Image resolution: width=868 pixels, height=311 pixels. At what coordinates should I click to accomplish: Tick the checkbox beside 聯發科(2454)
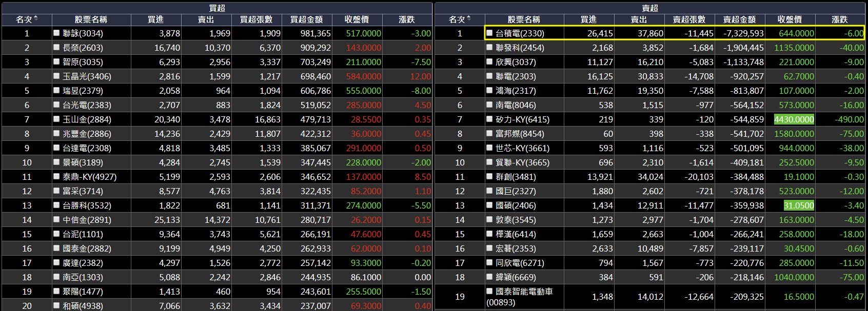click(489, 47)
